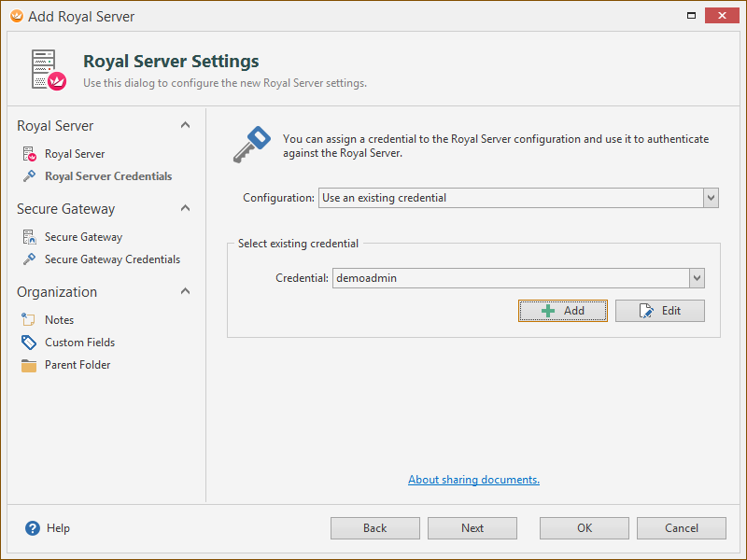Collapse the Secure Gateway section chevron
The image size is (747, 560).
click(x=185, y=208)
